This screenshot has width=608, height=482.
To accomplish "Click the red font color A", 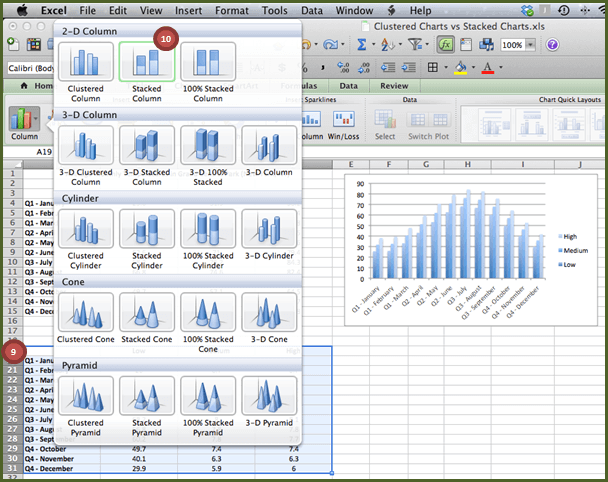I will click(488, 67).
